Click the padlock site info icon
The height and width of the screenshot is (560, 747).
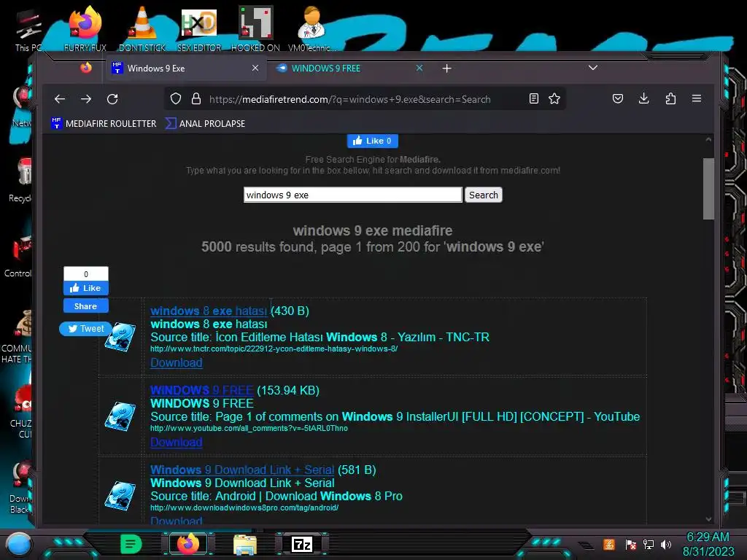click(x=196, y=99)
